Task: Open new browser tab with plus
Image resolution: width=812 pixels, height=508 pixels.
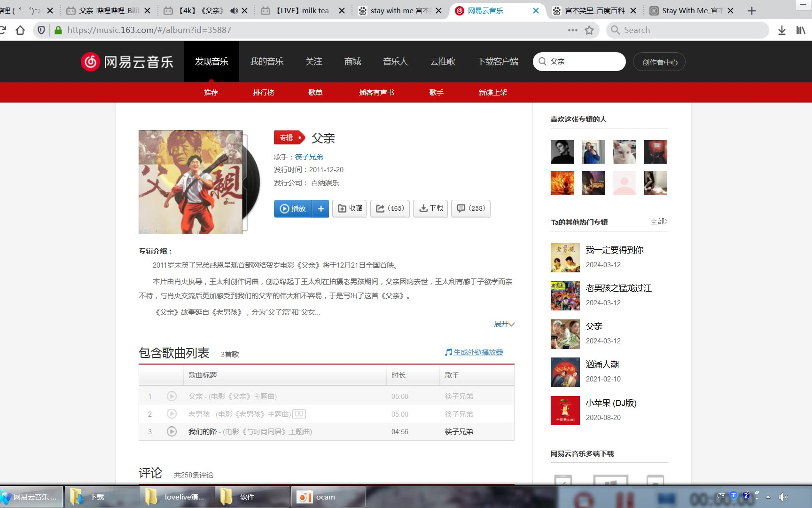Action: [x=752, y=10]
